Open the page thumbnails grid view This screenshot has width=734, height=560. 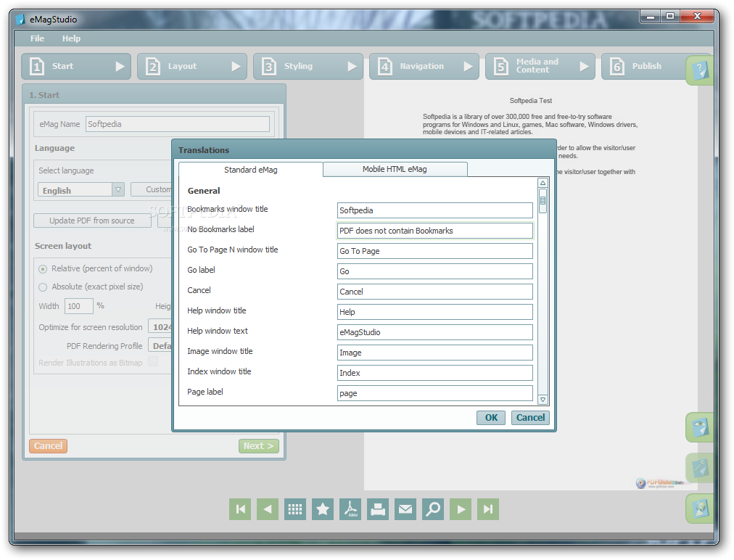click(295, 509)
